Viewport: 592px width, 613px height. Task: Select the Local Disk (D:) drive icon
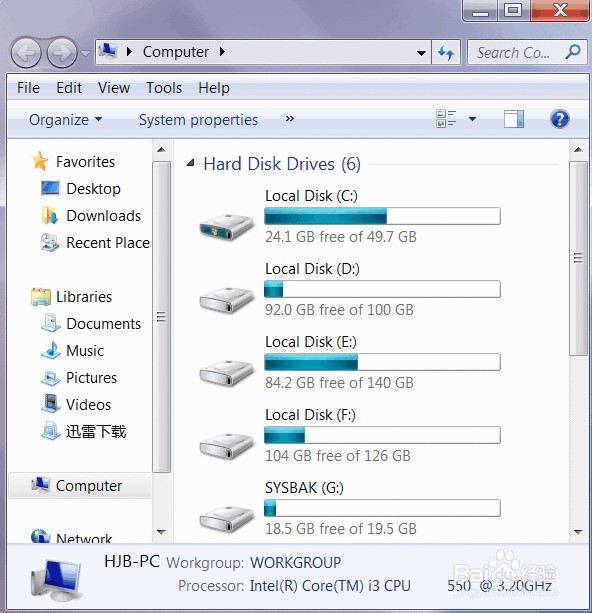pyautogui.click(x=226, y=299)
